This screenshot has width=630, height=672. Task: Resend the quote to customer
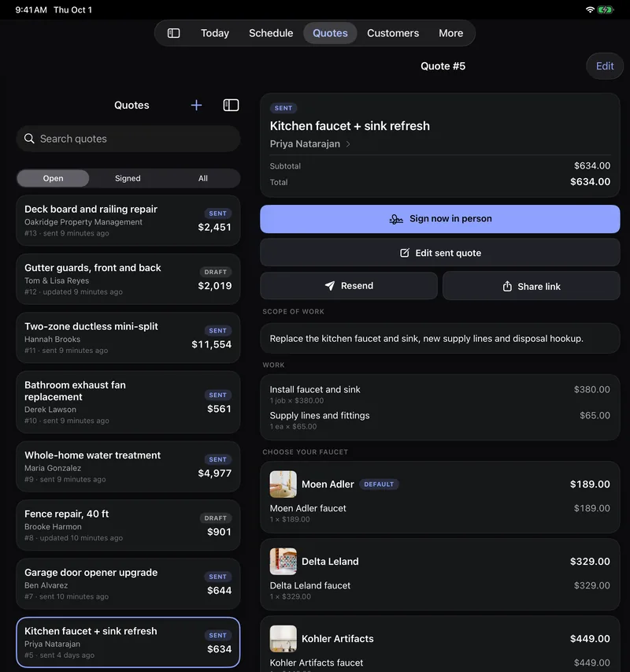(x=349, y=286)
